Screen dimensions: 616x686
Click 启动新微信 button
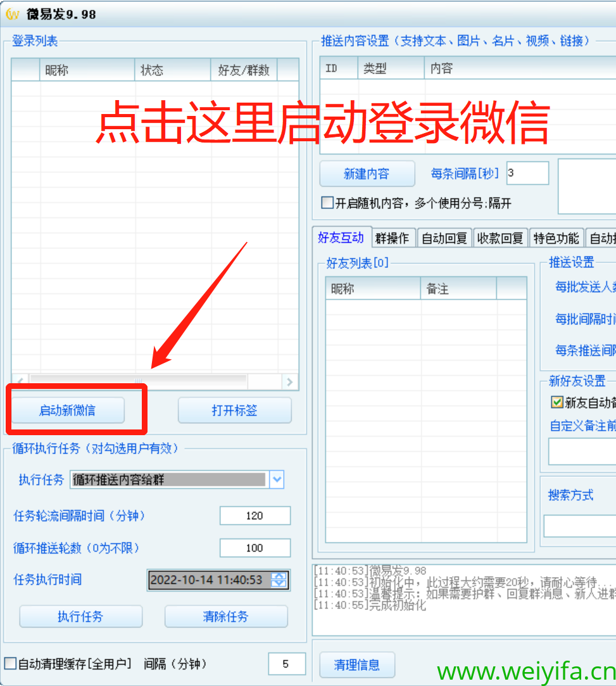tap(68, 410)
